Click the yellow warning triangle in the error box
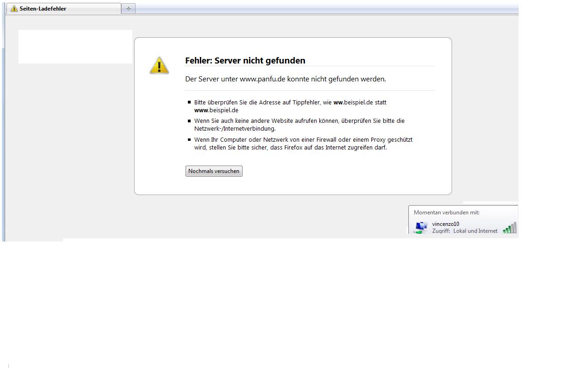Screen dimensions: 588x368 point(159,65)
